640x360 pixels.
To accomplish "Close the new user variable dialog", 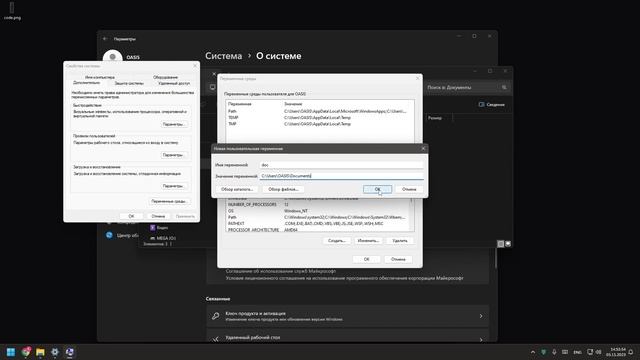I will click(423, 148).
